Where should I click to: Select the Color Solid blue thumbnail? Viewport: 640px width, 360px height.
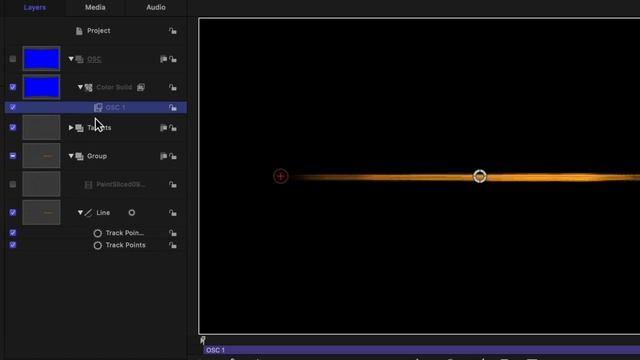tap(41, 87)
